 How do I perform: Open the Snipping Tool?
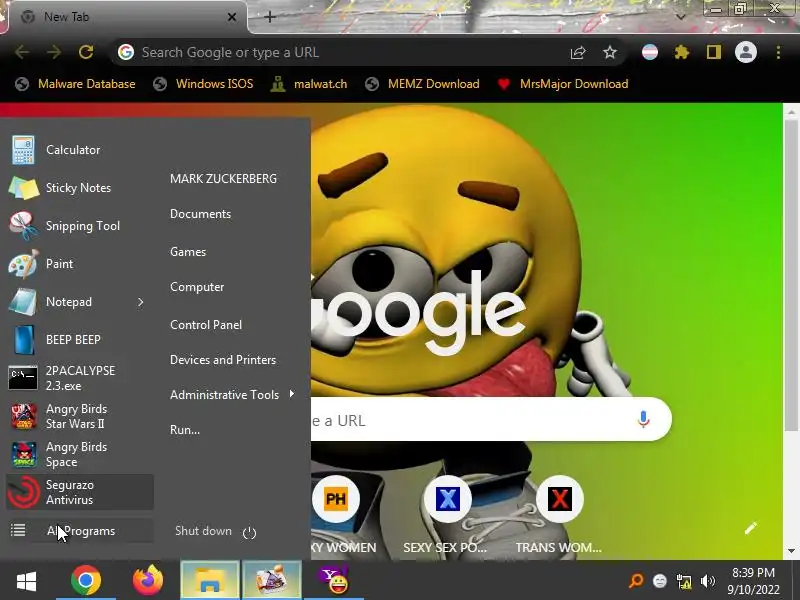click(79, 226)
